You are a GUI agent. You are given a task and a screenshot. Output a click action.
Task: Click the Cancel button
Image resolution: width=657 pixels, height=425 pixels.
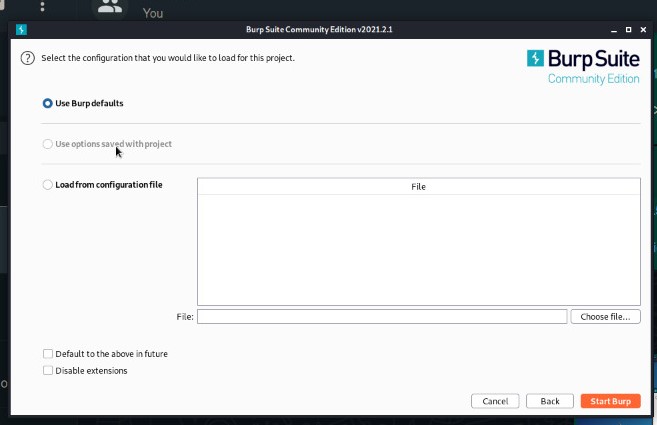click(495, 401)
